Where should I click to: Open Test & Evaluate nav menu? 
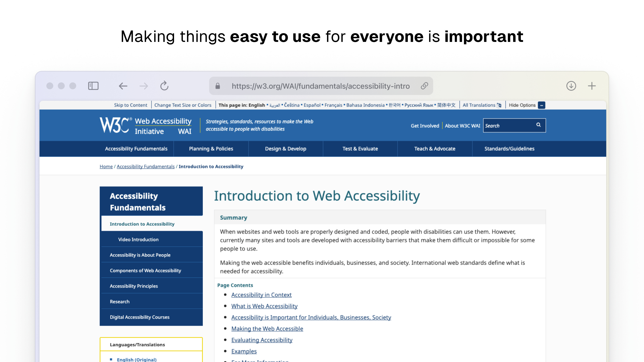[360, 149]
